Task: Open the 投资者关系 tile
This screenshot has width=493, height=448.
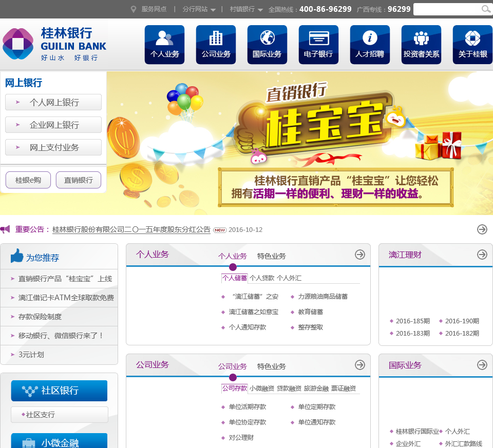Action: [x=421, y=45]
